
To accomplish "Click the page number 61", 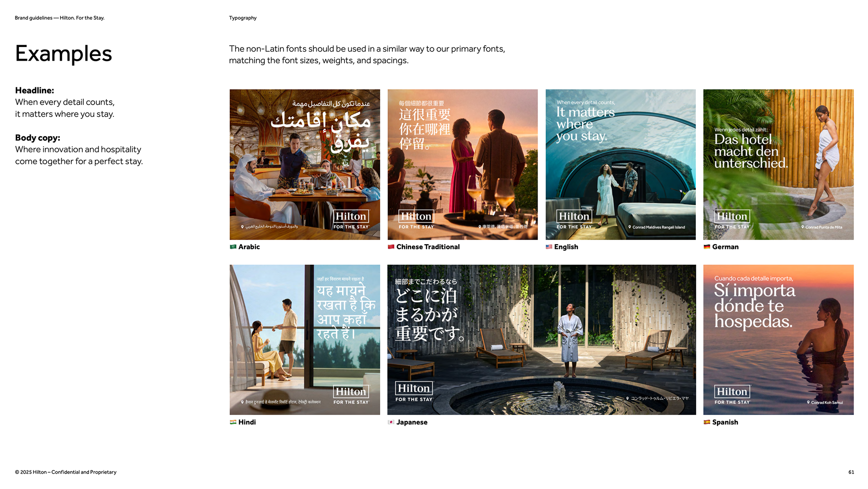I will [851, 472].
